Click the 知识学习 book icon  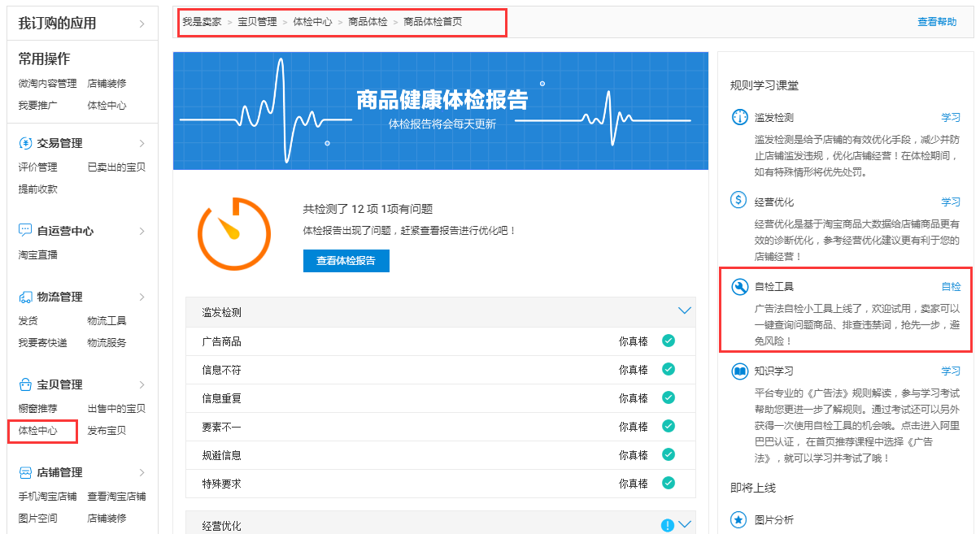739,371
